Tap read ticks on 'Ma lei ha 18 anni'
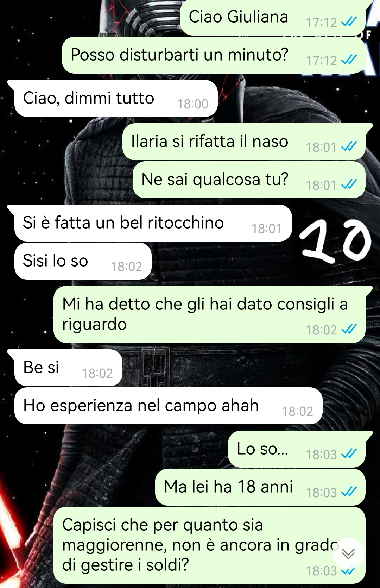Screen dimensions: 380x588 [349, 492]
